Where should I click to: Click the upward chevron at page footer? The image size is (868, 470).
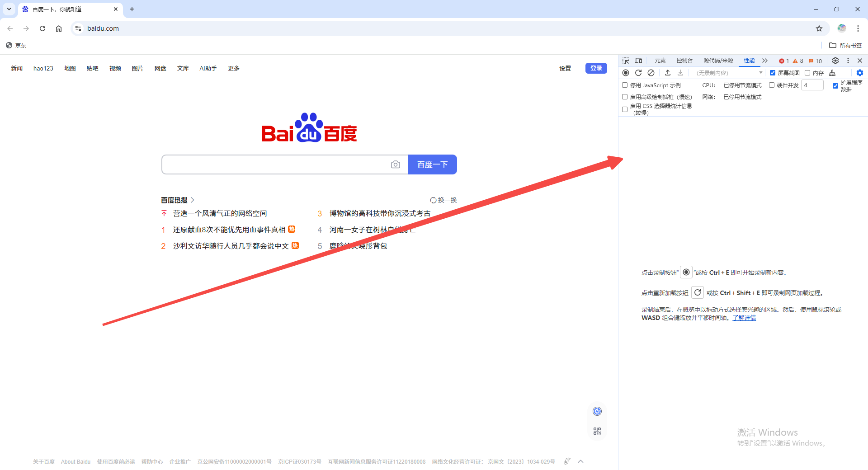pyautogui.click(x=581, y=461)
